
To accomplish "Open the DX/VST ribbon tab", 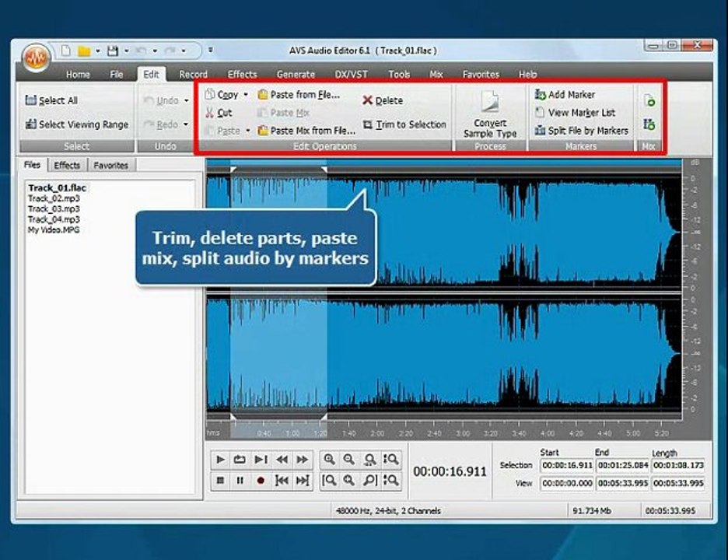I will tap(351, 75).
